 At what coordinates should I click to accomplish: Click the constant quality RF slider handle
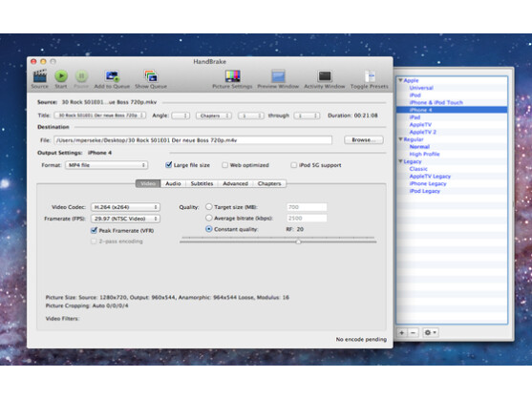click(x=298, y=241)
